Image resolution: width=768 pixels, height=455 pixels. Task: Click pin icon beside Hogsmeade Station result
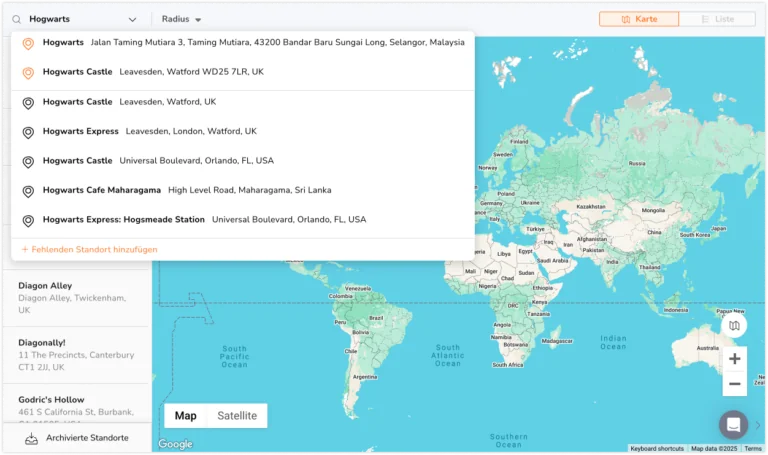pos(28,221)
